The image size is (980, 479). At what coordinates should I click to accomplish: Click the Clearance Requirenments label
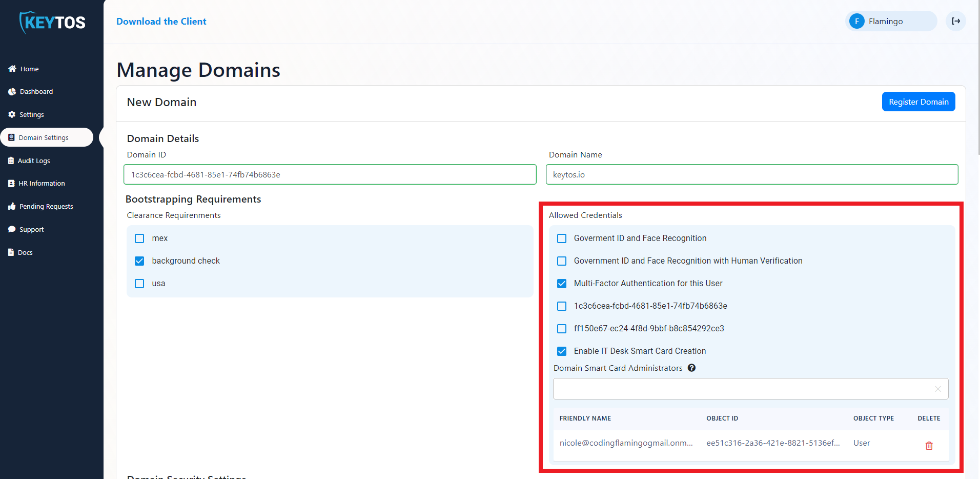pyautogui.click(x=174, y=215)
